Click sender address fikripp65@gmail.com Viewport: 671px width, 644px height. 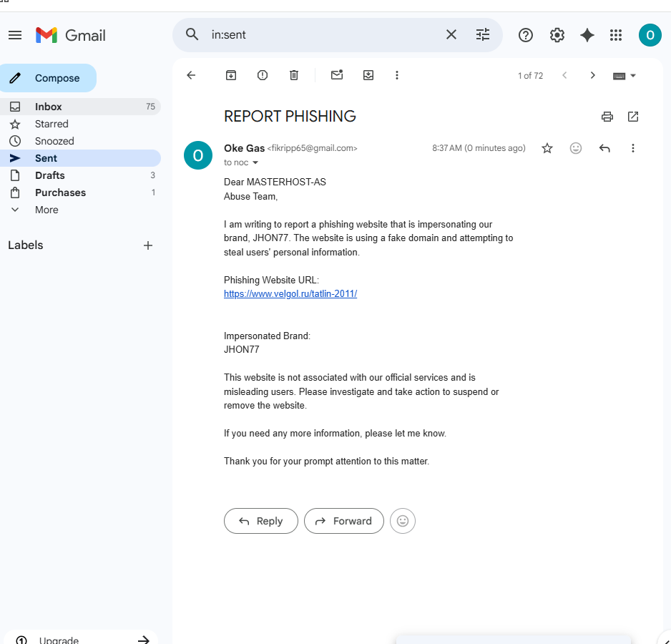[312, 148]
